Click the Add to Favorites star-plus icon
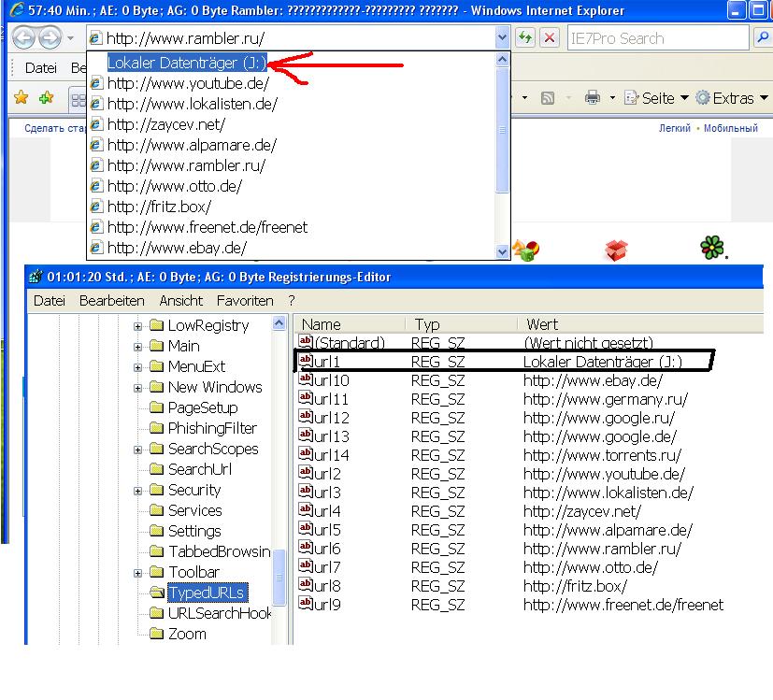The width and height of the screenshot is (773, 700). pyautogui.click(x=45, y=98)
